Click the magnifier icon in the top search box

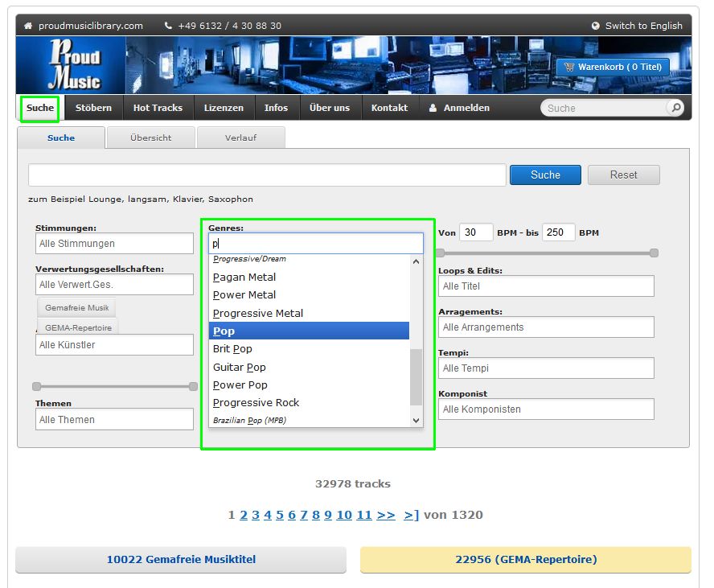(676, 108)
